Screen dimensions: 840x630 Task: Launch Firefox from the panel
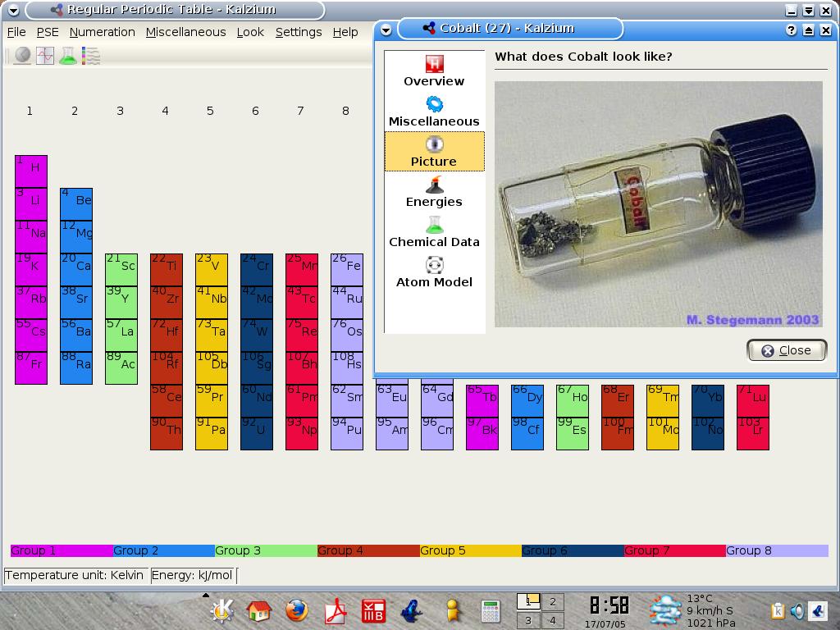point(297,610)
